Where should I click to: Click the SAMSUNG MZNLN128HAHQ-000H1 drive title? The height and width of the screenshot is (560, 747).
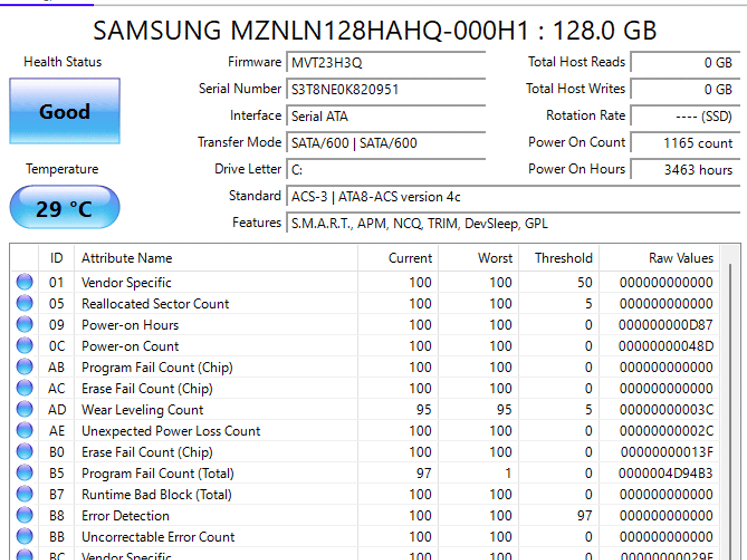click(x=375, y=30)
